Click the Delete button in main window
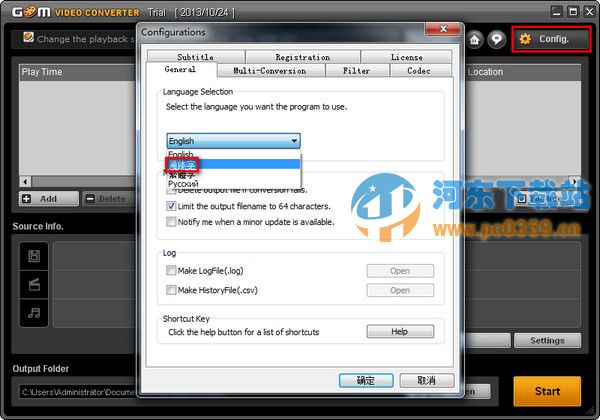The height and width of the screenshot is (420, 600). (x=108, y=199)
